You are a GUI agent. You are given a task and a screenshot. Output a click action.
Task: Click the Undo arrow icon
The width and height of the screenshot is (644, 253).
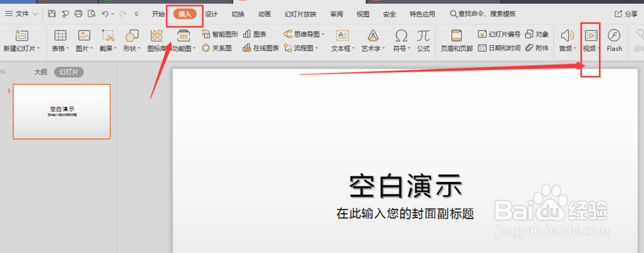tap(105, 14)
